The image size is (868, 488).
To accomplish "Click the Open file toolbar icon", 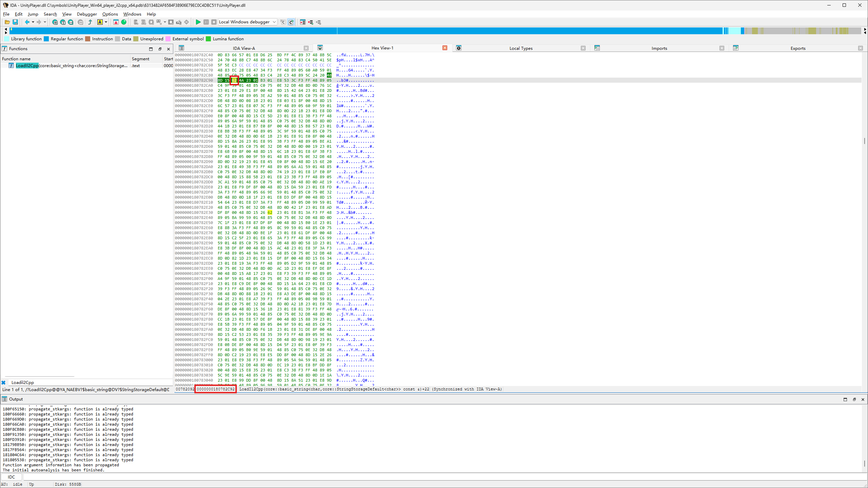I will pyautogui.click(x=7, y=22).
